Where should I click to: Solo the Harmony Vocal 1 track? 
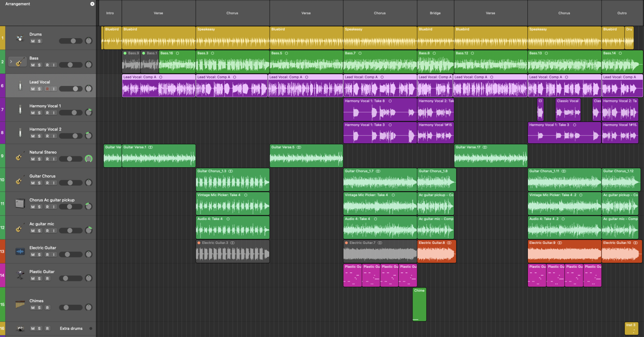coord(39,113)
